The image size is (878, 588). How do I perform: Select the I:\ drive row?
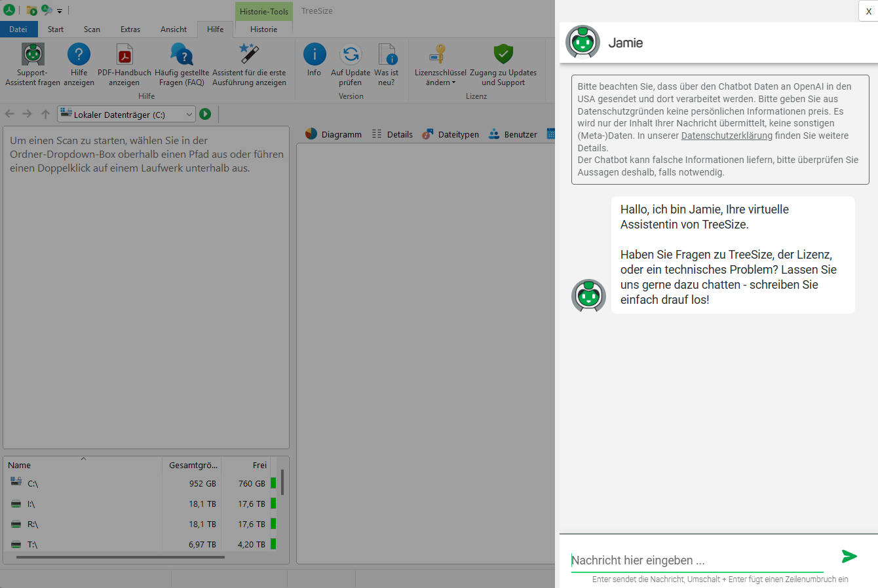(141, 504)
